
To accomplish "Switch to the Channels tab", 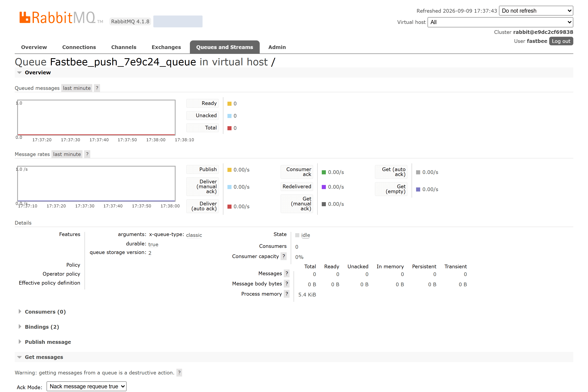I will (124, 47).
